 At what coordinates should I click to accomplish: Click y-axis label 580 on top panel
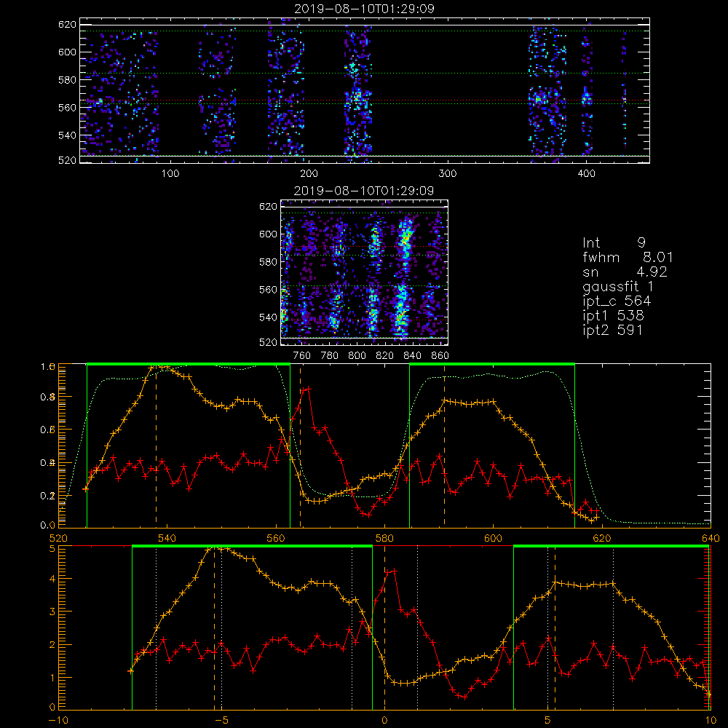pos(67,80)
